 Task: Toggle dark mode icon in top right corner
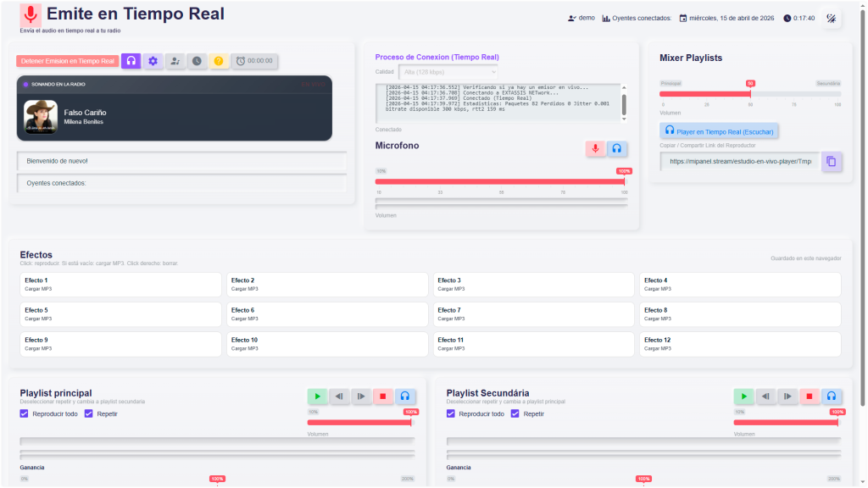tap(832, 18)
